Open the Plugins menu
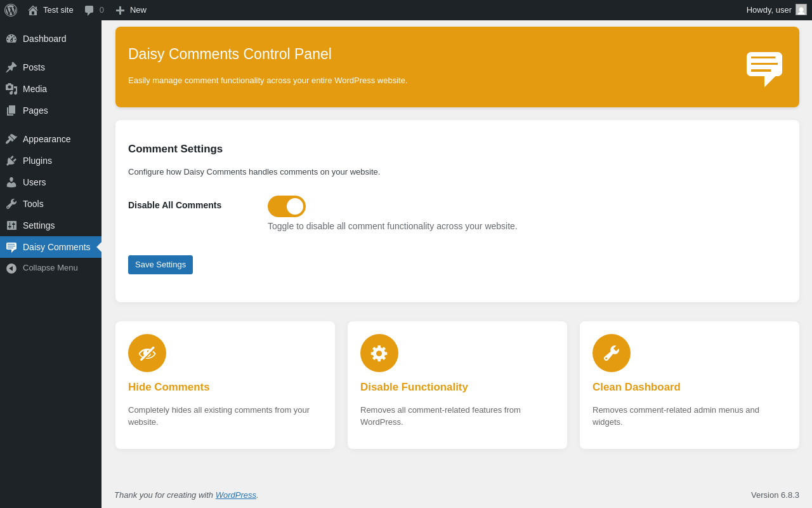Screen dimensions: 812x508 tap(37, 161)
